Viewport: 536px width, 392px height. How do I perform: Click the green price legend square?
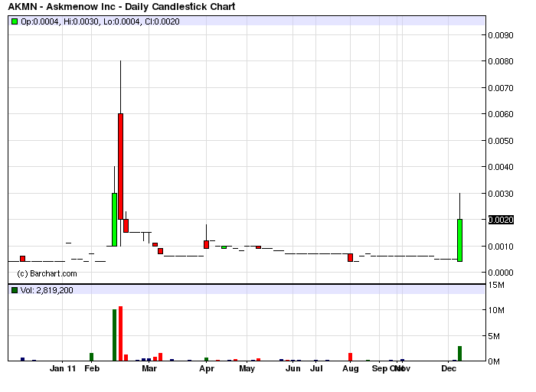tap(15, 21)
